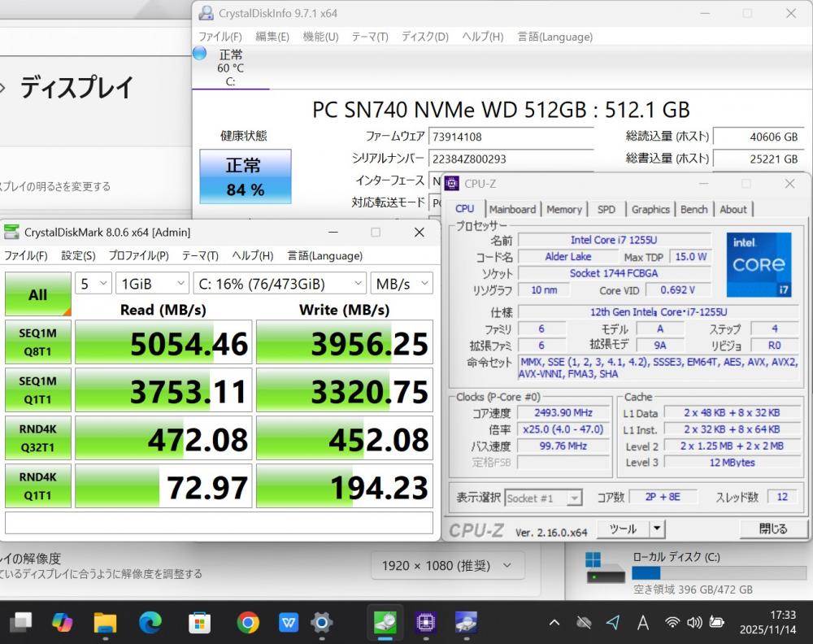Switch to CPU-Z via its taskbar icon
Screen dimensions: 813x644
pyautogui.click(x=426, y=622)
